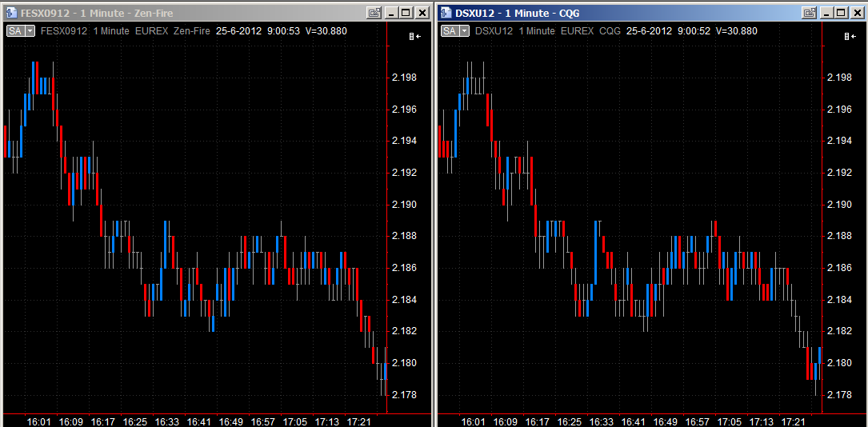Click the 2.198 price label in FESX0912 chart
Screen dimensions: 868x427
click(x=403, y=78)
